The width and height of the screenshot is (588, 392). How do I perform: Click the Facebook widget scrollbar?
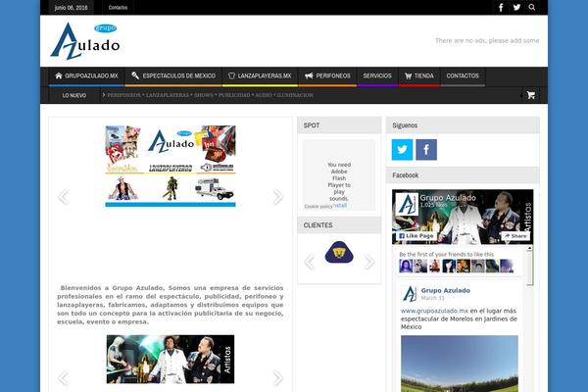pyautogui.click(x=529, y=267)
